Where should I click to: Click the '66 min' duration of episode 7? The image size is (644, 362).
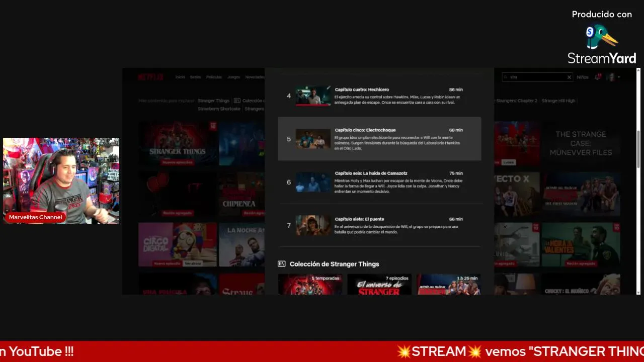(456, 219)
